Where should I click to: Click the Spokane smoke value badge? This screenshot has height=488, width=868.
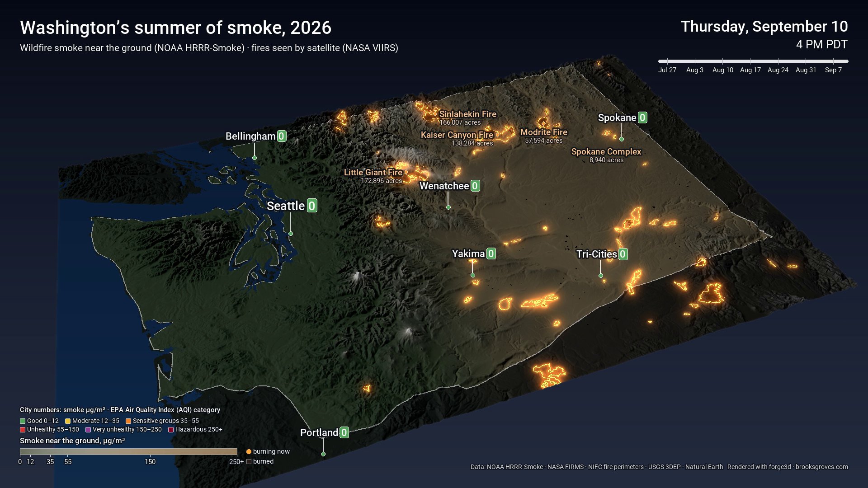pyautogui.click(x=642, y=118)
